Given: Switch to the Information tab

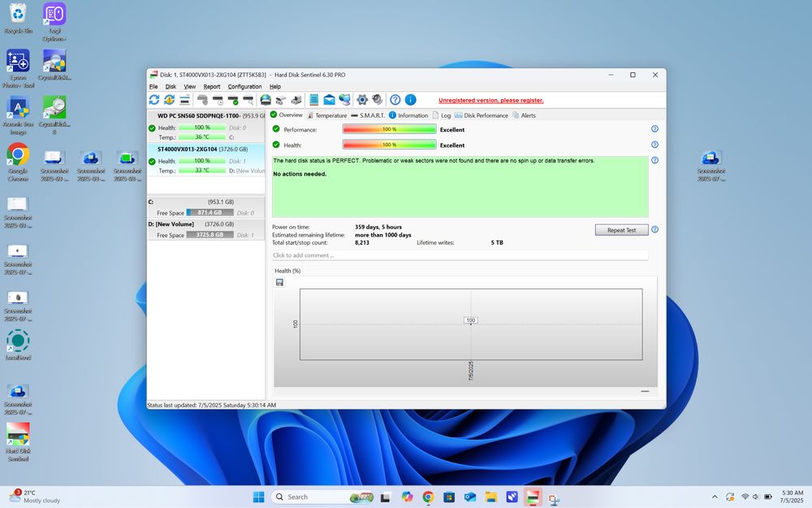Looking at the screenshot, I should (408, 115).
